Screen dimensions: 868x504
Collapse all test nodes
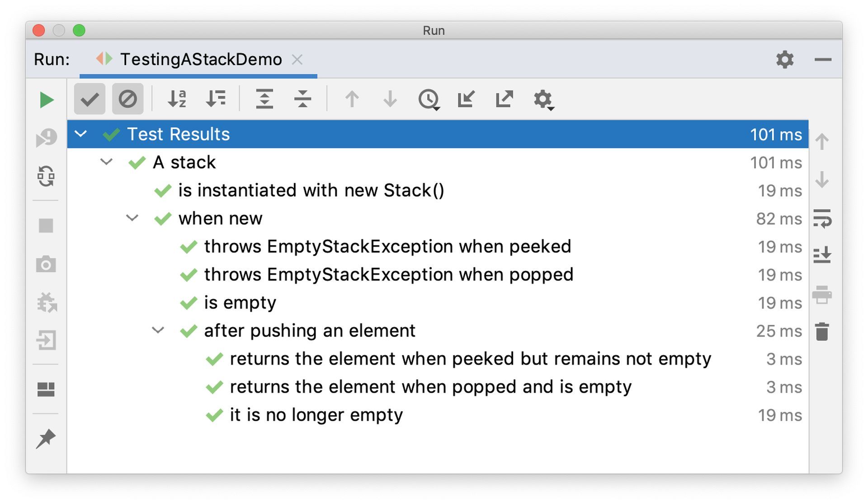302,99
